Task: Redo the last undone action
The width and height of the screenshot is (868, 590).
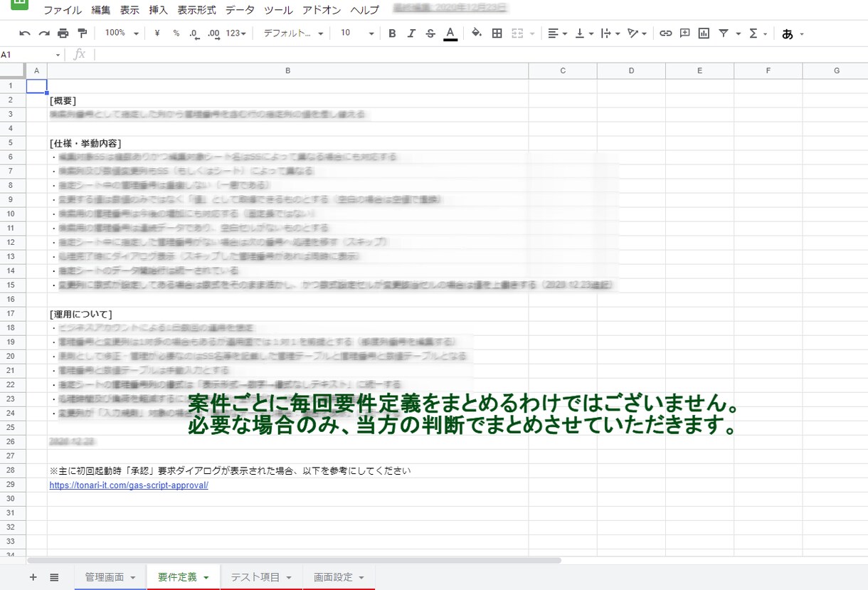Action: 44,33
